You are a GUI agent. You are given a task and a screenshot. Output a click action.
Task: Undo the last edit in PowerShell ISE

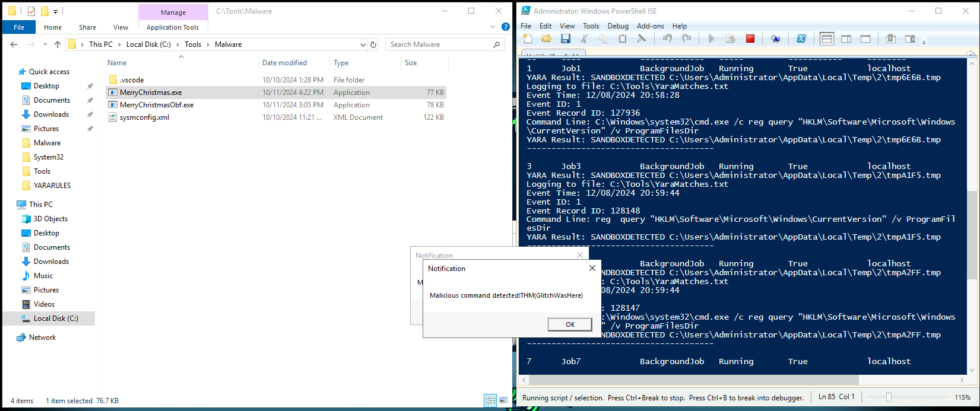click(x=668, y=39)
